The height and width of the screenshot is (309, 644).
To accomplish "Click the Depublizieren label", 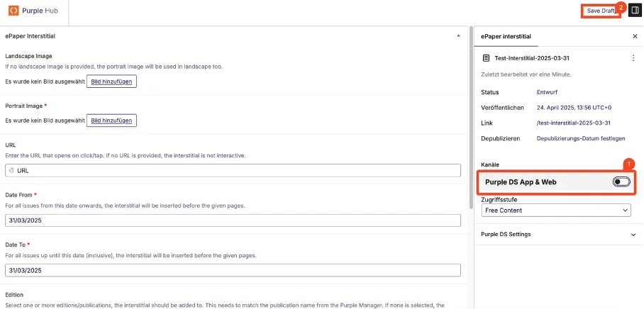I will tap(500, 139).
